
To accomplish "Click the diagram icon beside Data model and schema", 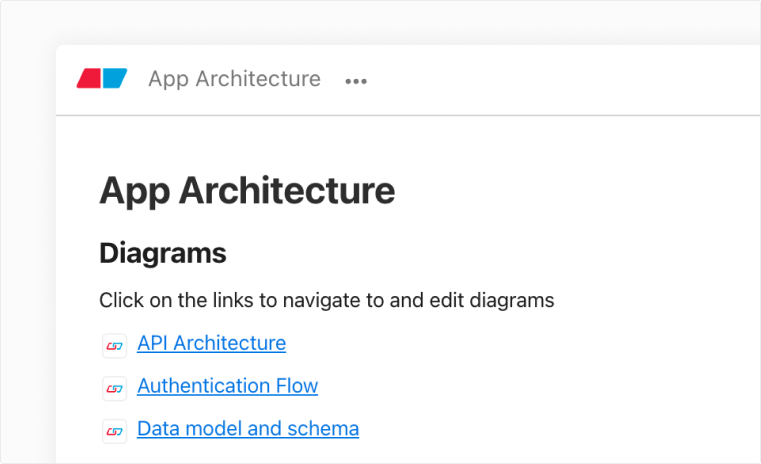I will tap(114, 430).
